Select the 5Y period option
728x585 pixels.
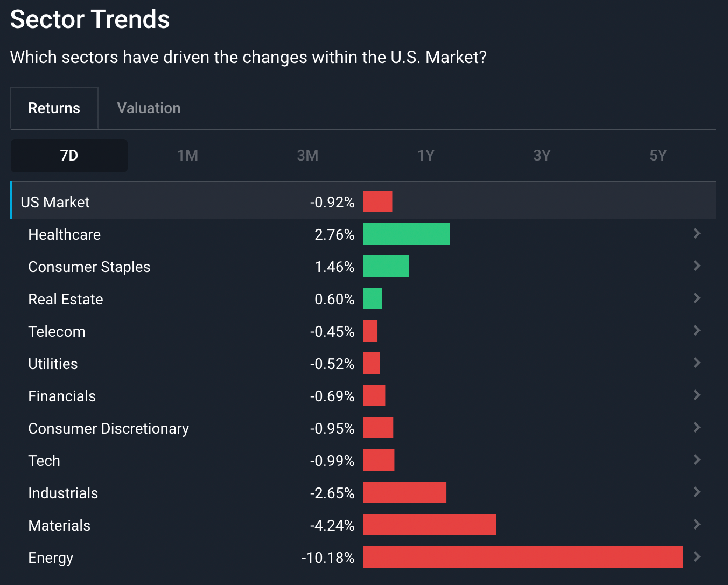(658, 156)
